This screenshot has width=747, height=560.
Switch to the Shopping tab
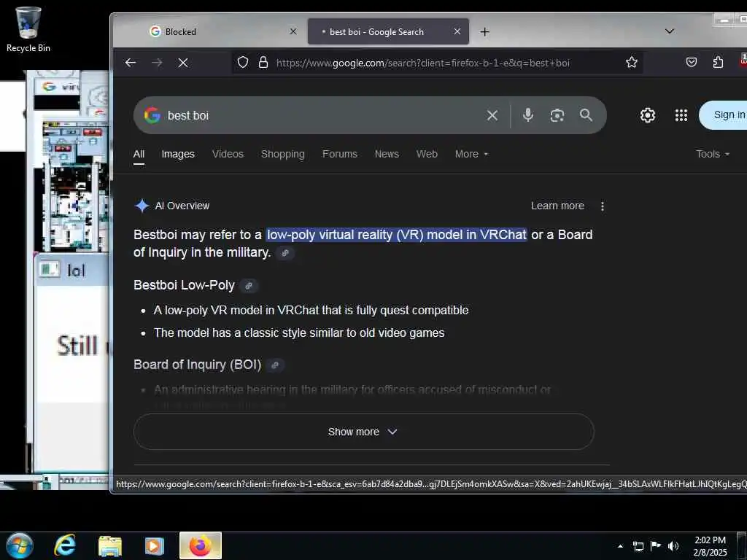[x=282, y=154]
